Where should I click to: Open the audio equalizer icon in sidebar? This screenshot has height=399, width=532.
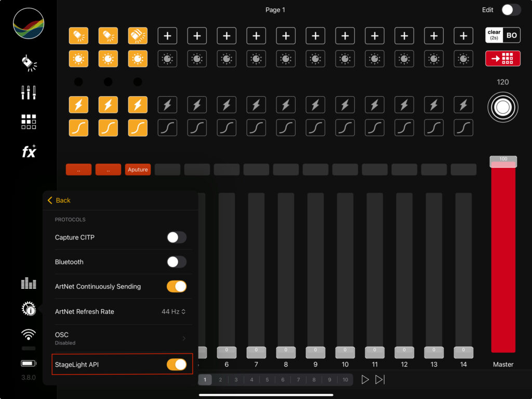[x=29, y=283]
